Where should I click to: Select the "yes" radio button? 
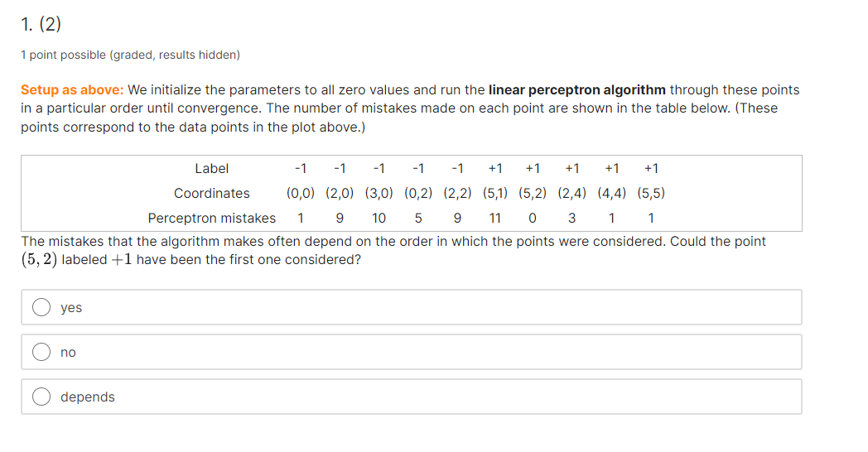[41, 307]
